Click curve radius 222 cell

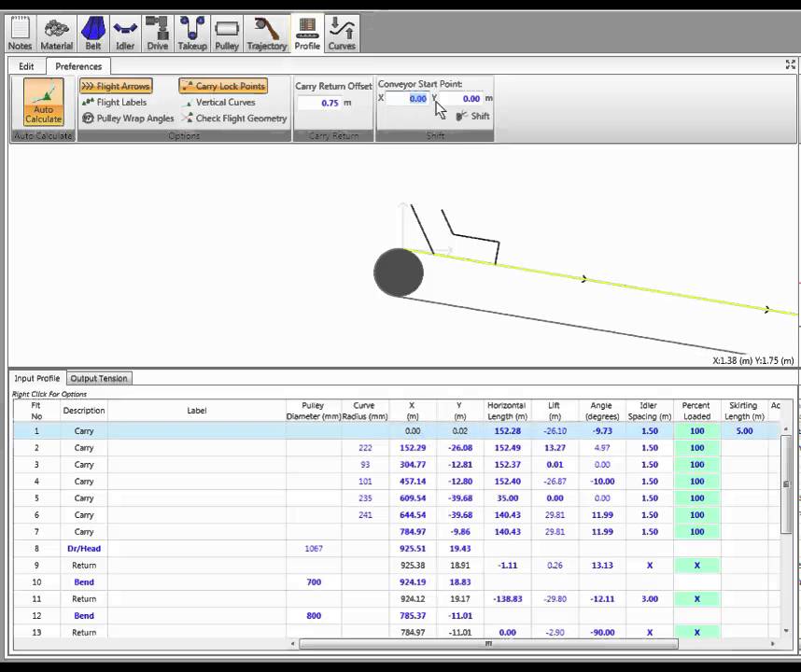(365, 448)
